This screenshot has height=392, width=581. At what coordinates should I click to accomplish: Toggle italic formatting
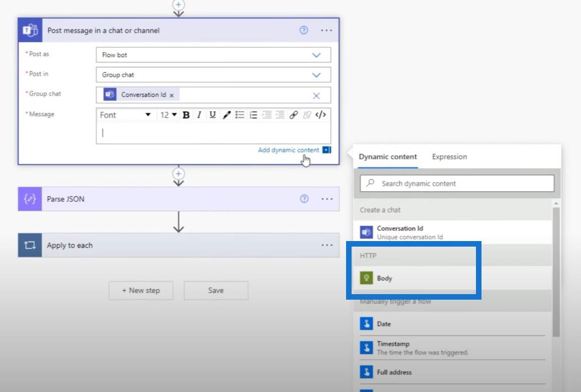[x=200, y=115]
